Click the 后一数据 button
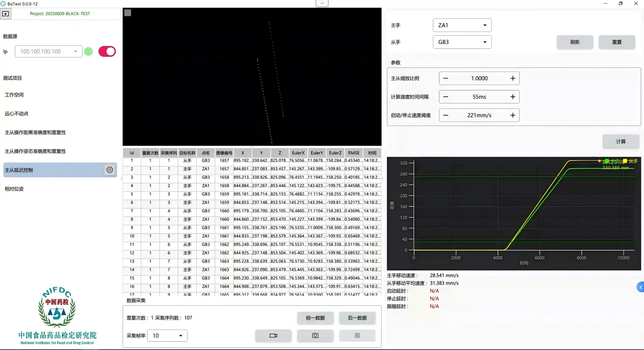644x350 pixels. (357, 318)
